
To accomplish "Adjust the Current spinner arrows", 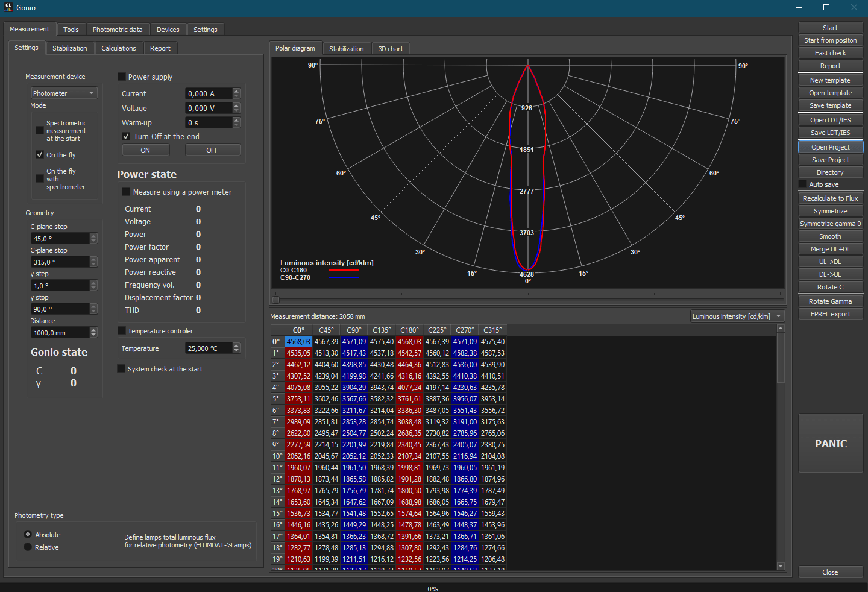I will pyautogui.click(x=236, y=93).
